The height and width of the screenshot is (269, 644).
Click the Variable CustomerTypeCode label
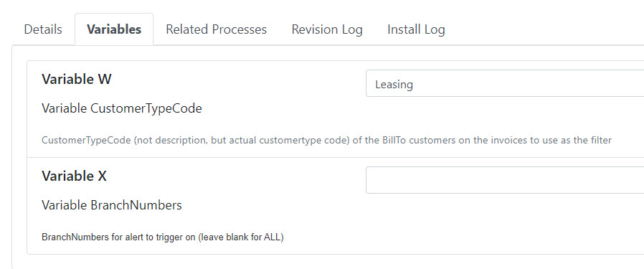[x=122, y=109]
